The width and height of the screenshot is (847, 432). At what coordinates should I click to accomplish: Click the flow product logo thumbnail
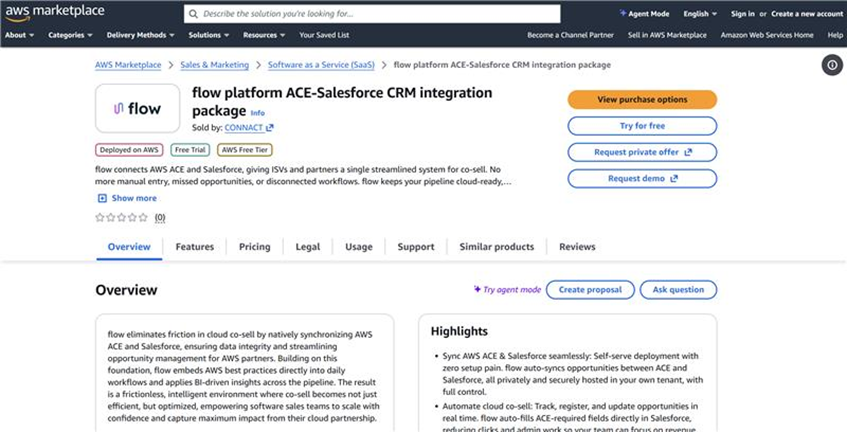tap(138, 109)
